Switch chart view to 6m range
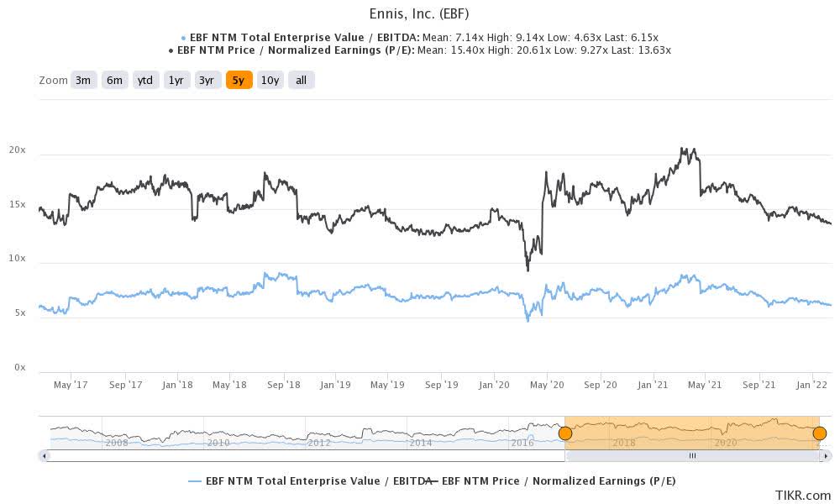Viewport: 840px width, 504px height. (x=115, y=80)
